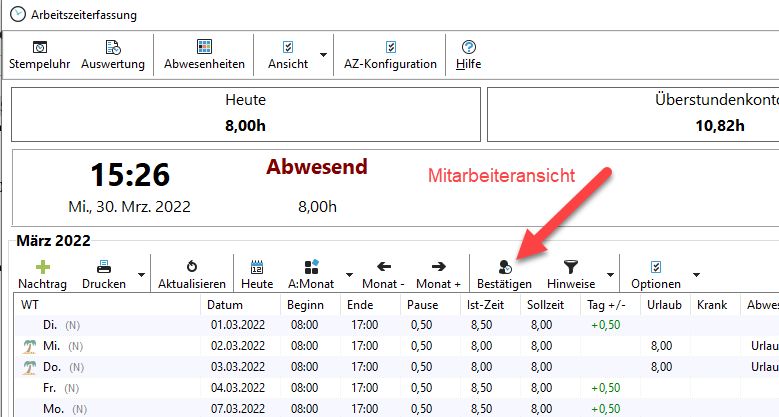Jump to Heute in table
Viewport: 779px width, 417px height.
coord(257,274)
